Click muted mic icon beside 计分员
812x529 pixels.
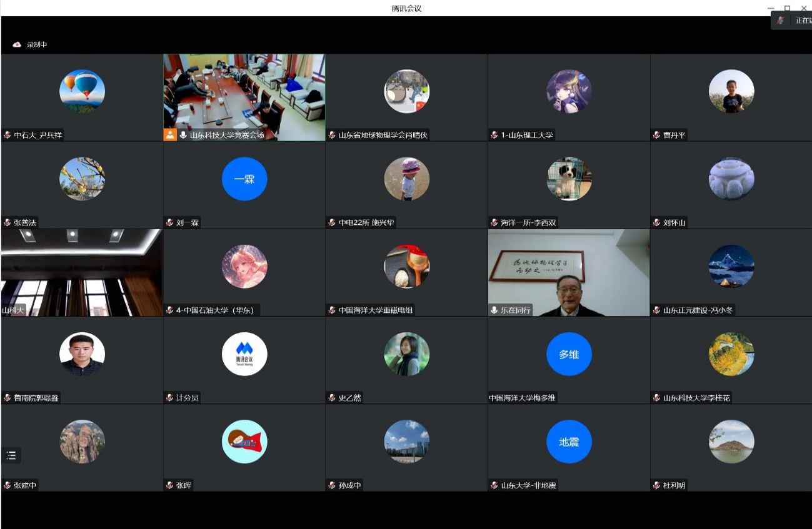170,398
